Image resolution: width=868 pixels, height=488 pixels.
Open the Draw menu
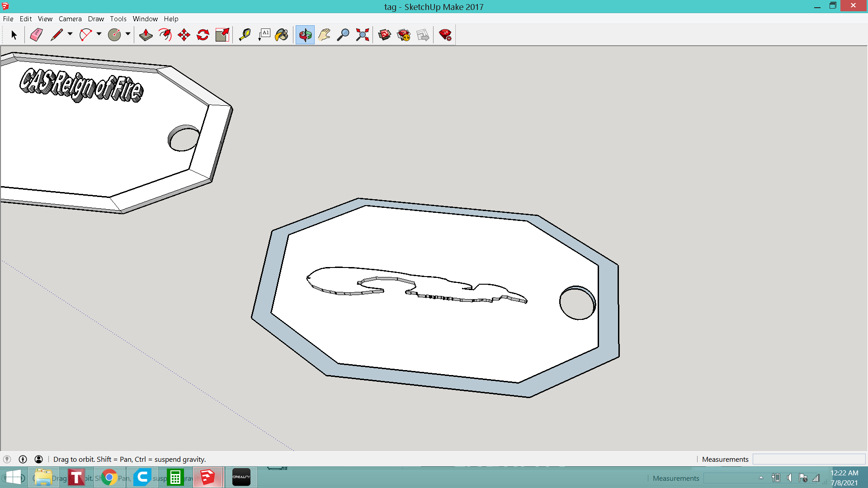coord(96,19)
